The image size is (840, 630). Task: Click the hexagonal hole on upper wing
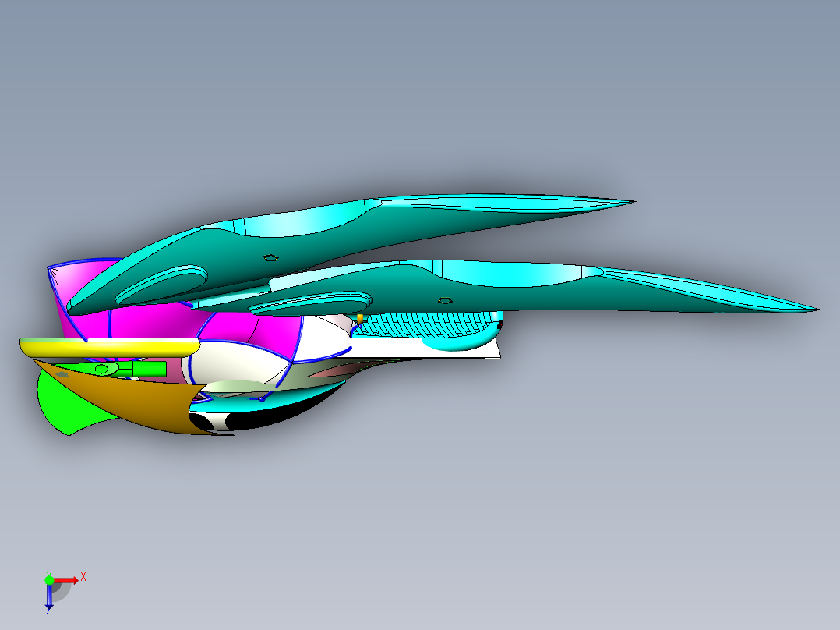(x=270, y=257)
